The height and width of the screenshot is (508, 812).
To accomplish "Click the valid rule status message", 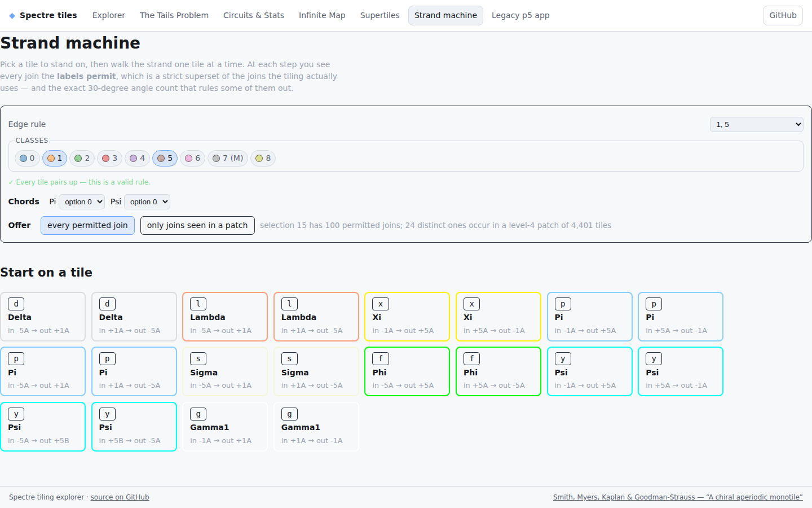I will point(80,182).
